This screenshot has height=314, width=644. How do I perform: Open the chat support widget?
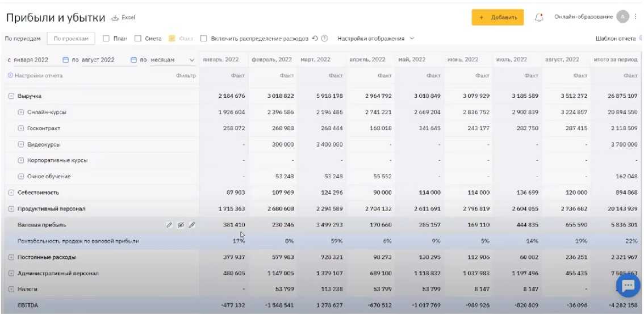point(628,286)
